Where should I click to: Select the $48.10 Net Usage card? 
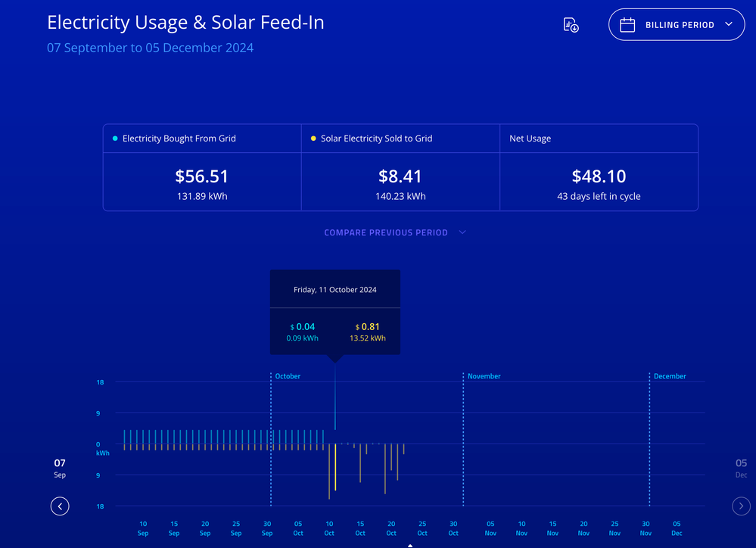pos(599,182)
